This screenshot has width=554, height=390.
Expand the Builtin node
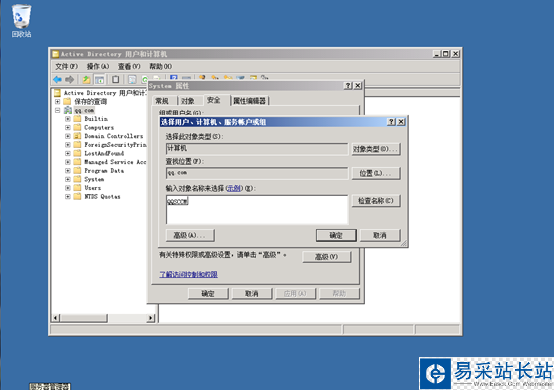[x=67, y=119]
